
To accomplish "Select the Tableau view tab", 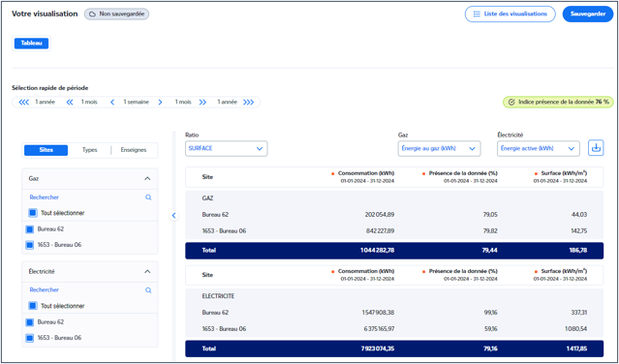I will (x=31, y=44).
